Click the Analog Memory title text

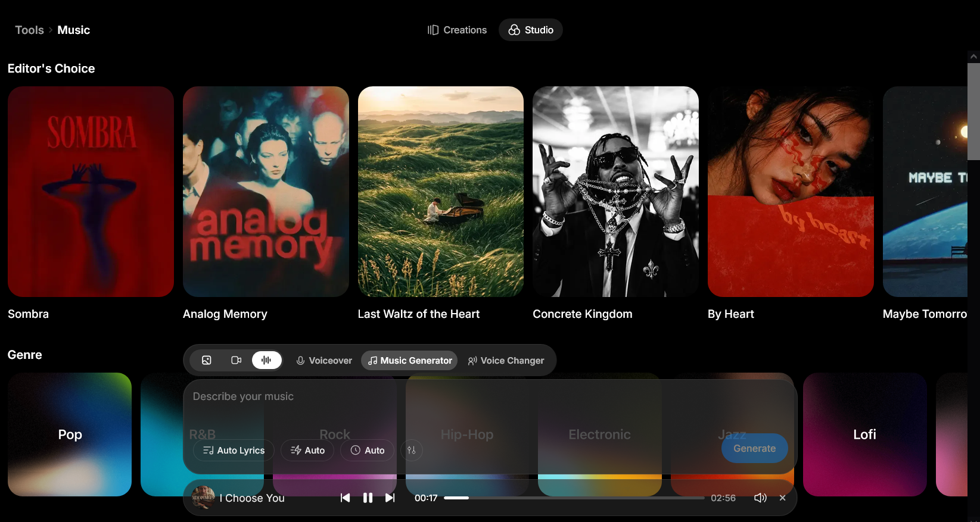coord(225,314)
